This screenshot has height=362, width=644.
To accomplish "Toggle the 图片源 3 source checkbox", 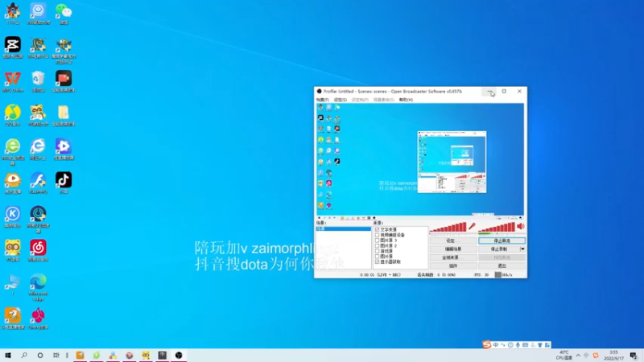I will pos(377,240).
